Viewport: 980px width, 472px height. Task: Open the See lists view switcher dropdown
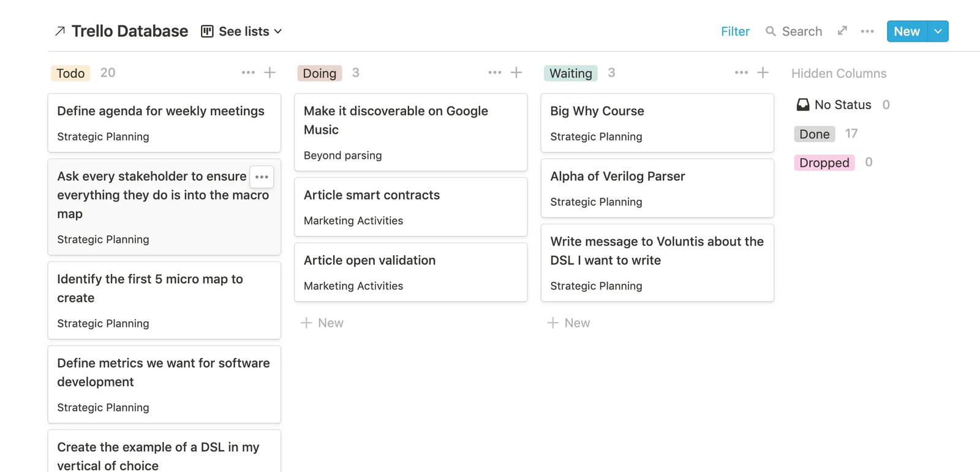(x=279, y=31)
